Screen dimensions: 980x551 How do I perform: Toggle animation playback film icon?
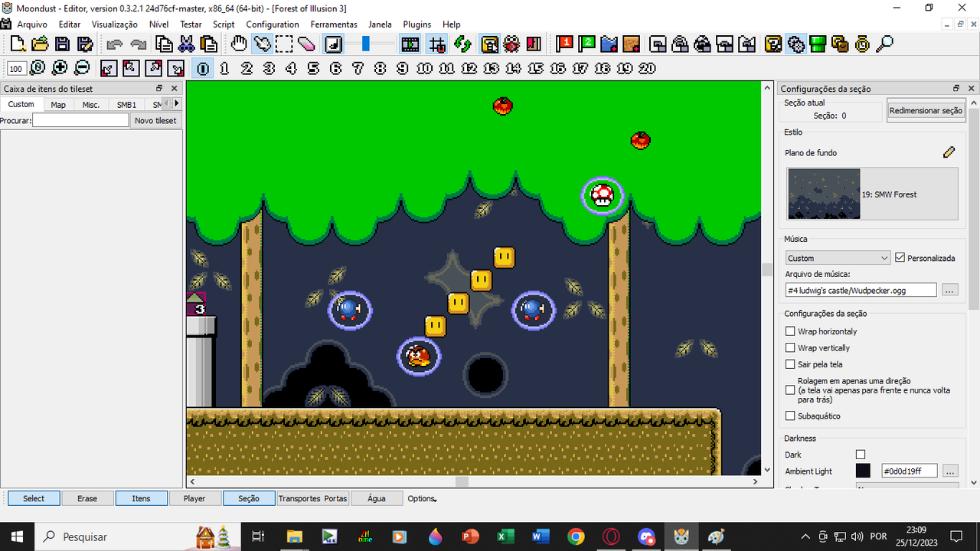[x=410, y=44]
